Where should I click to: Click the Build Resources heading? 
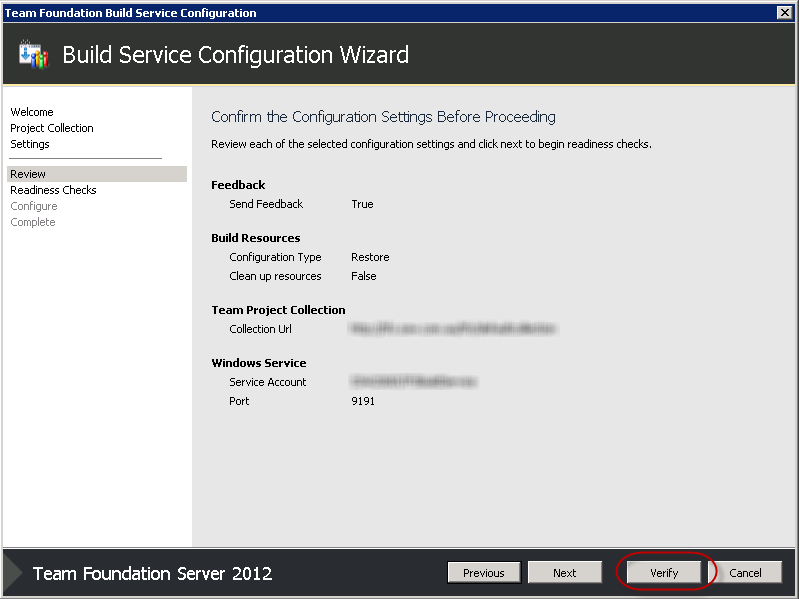[x=255, y=238]
